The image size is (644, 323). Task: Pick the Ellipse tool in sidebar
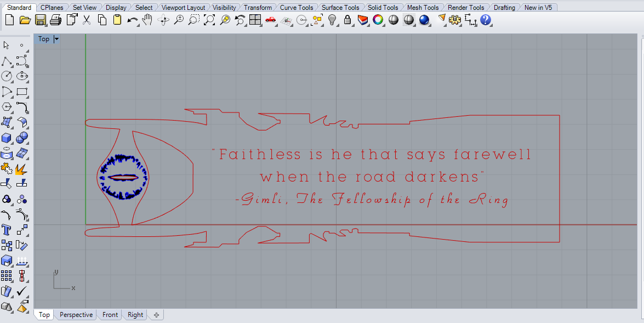[x=22, y=76]
